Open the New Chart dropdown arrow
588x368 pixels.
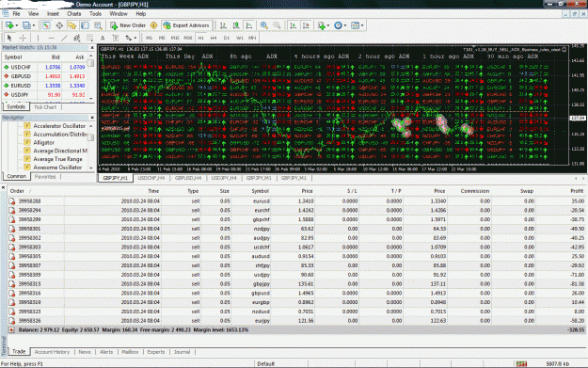click(x=17, y=25)
